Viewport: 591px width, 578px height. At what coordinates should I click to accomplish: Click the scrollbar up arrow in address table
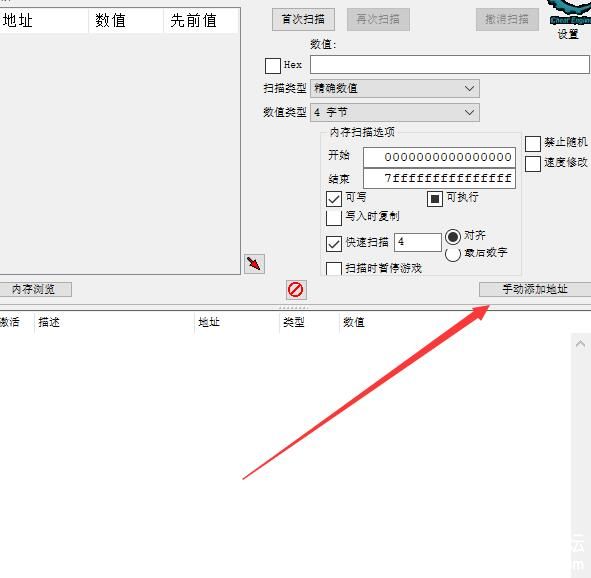tap(580, 344)
